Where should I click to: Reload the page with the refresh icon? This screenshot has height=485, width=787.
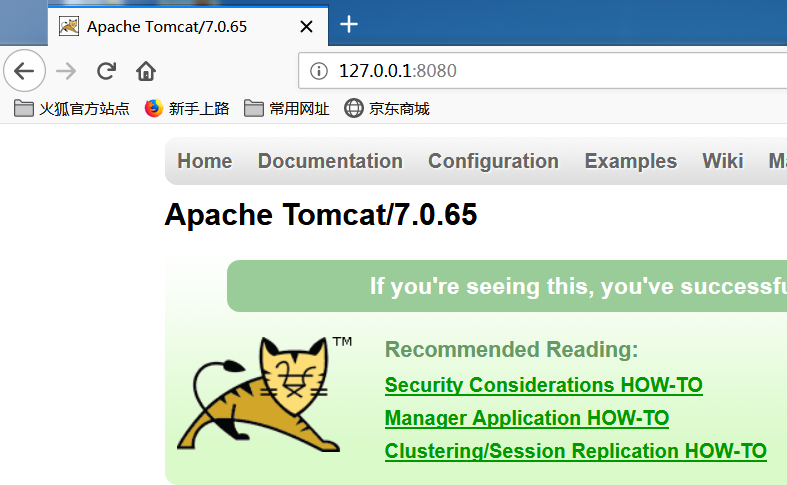[x=106, y=71]
